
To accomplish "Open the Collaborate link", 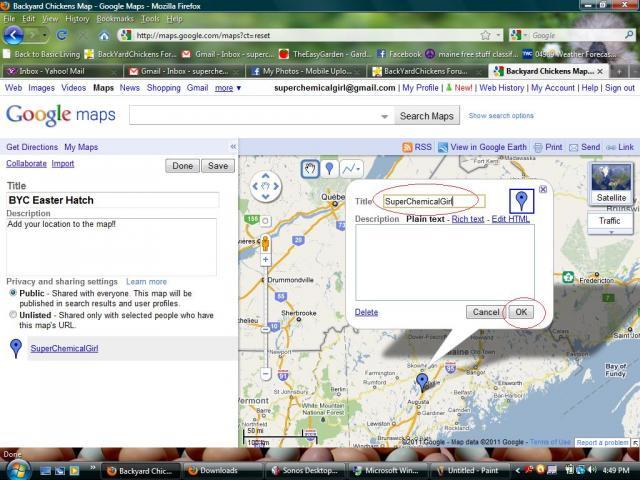I will coord(26,164).
